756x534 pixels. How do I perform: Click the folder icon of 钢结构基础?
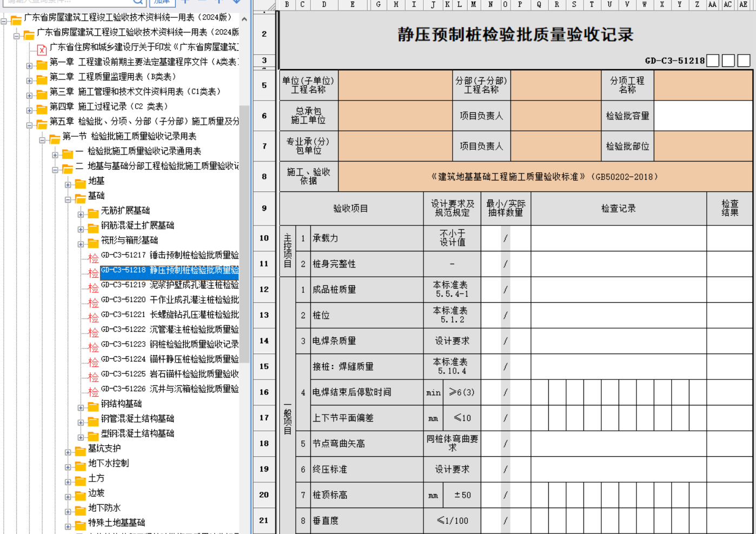94,406
